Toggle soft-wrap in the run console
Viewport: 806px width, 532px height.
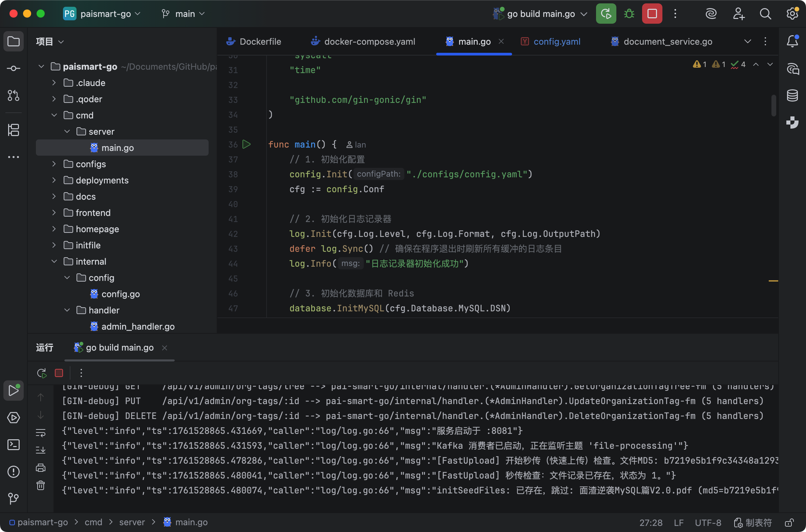[x=41, y=433]
